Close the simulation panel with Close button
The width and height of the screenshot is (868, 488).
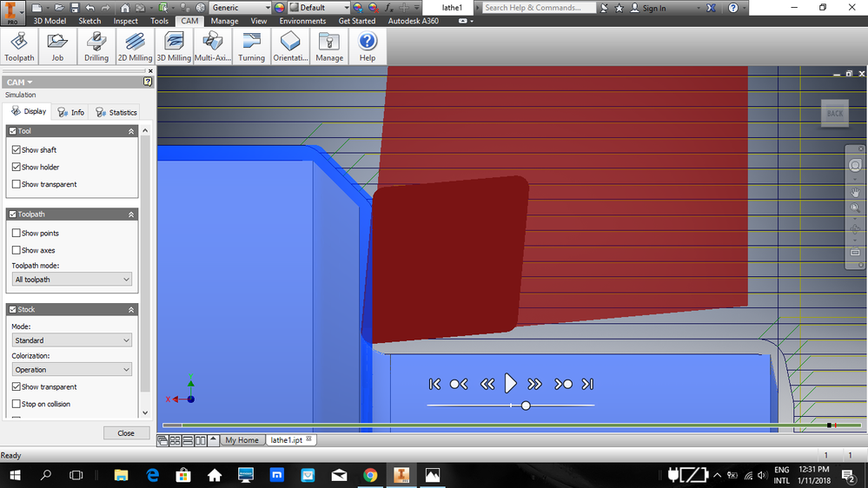tap(126, 433)
